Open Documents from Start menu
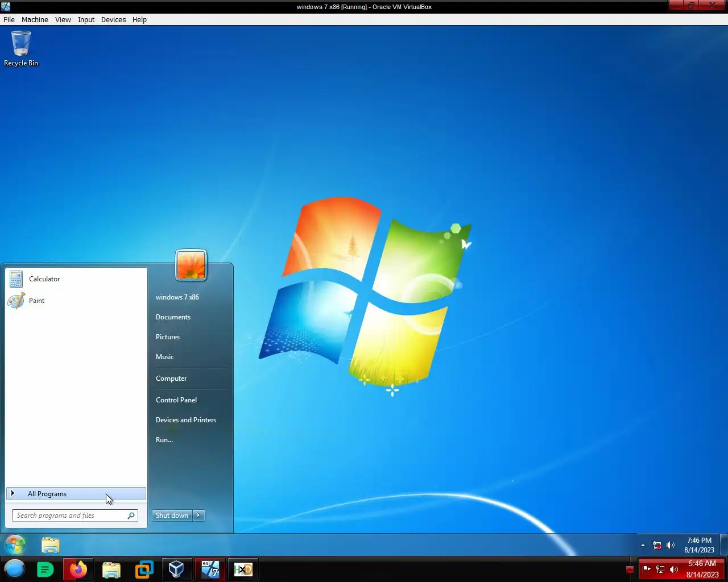 point(173,317)
